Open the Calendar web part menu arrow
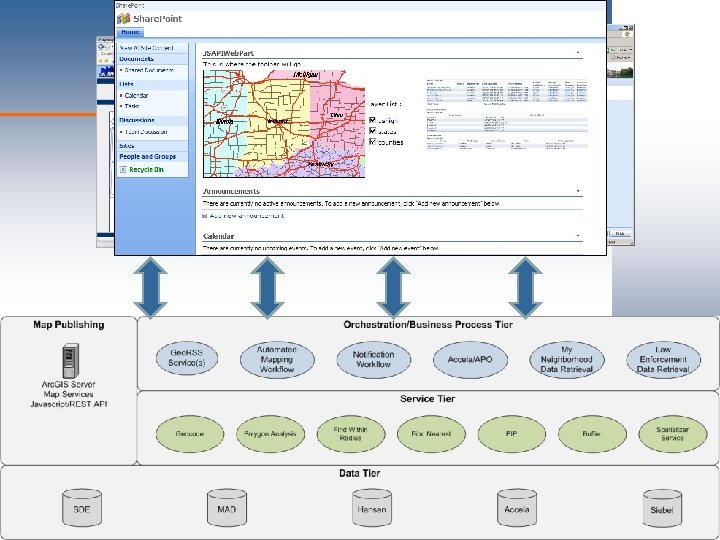 [x=578, y=236]
